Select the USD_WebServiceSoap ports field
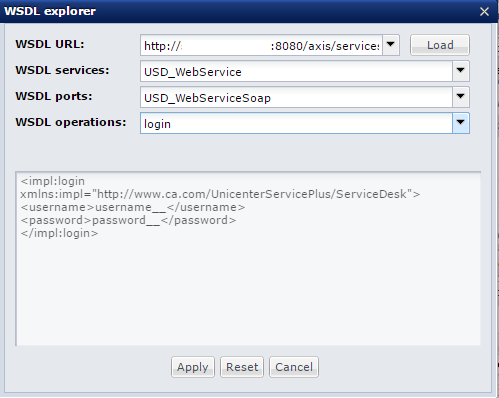Viewport: 499px width, 398px height. pyautogui.click(x=296, y=97)
